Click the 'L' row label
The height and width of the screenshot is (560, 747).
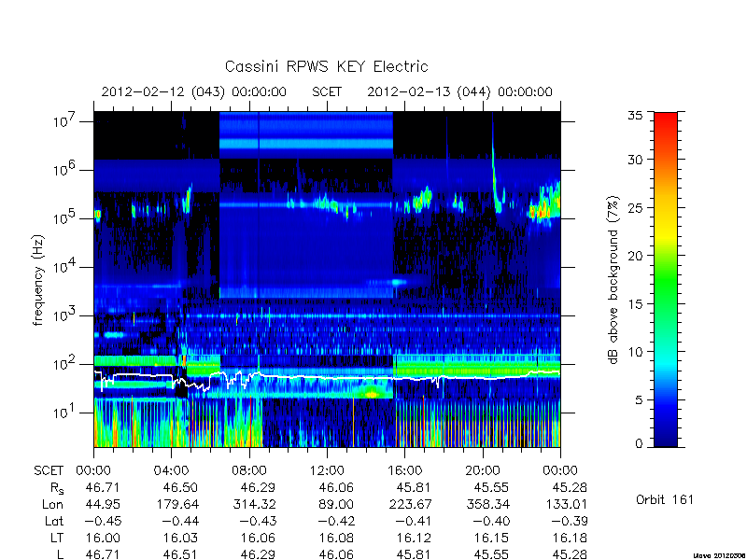60,554
